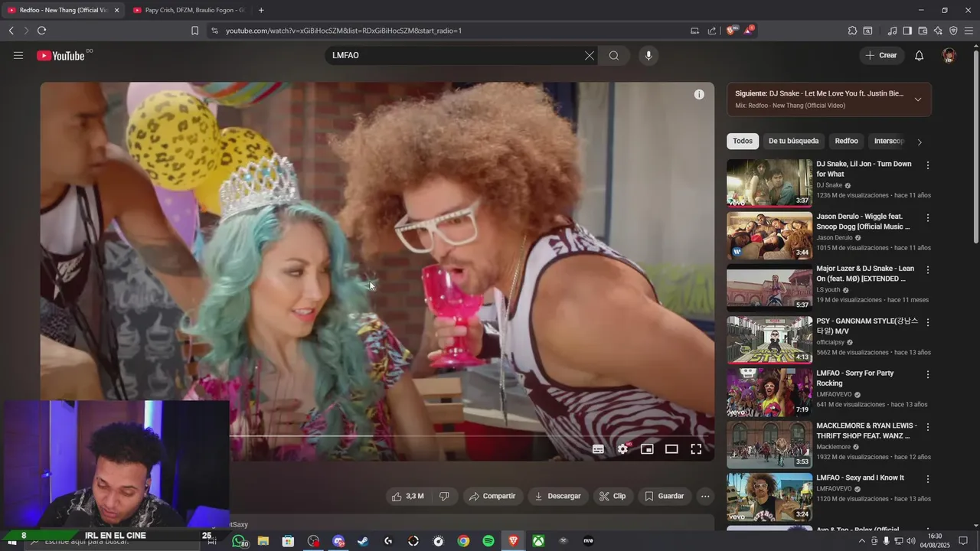Open Brave Wallet icon

[923, 31]
